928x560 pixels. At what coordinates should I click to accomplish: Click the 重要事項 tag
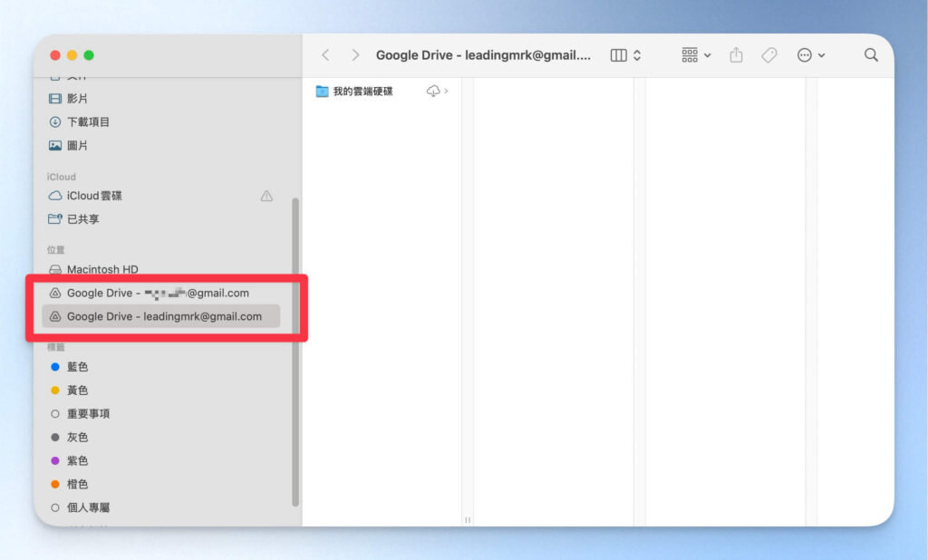click(159, 414)
